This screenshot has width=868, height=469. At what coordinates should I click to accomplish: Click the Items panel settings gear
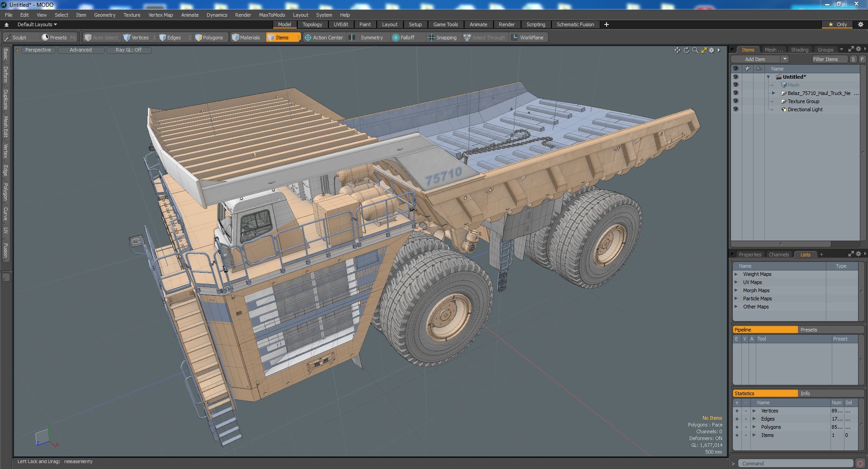tap(858, 49)
